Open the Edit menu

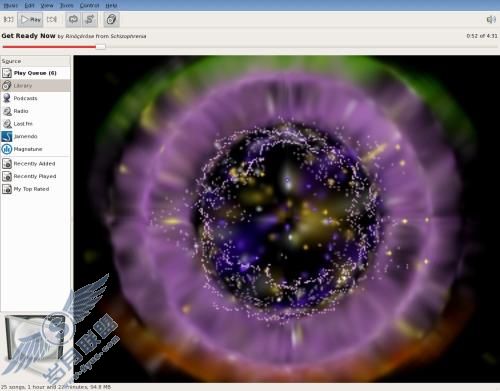point(29,6)
